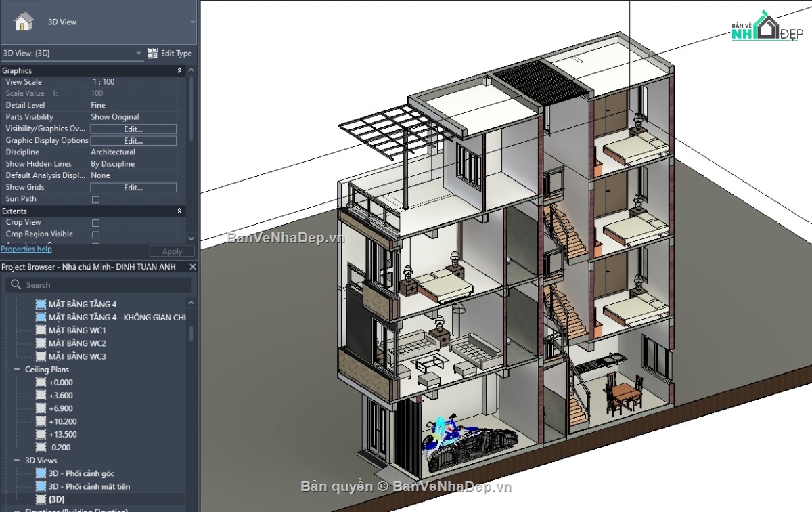This screenshot has width=812, height=512.
Task: Click the Project Browser scroll up arrow
Action: click(x=191, y=303)
